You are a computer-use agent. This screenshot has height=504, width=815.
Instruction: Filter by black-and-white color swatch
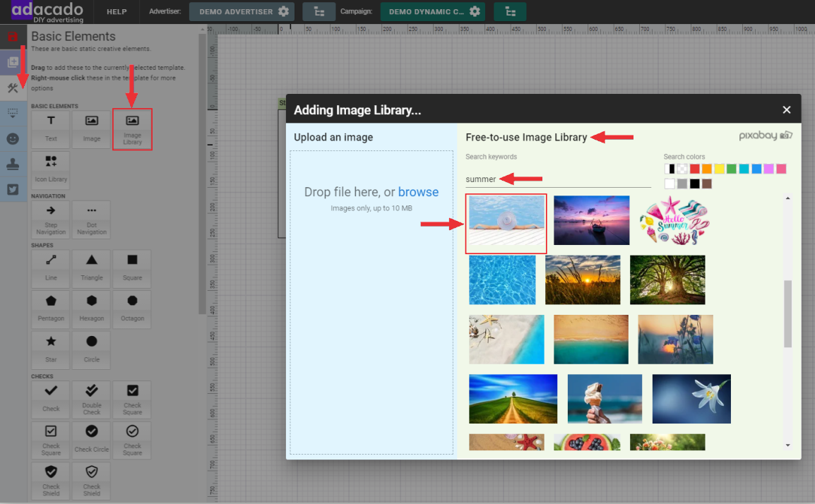670,169
